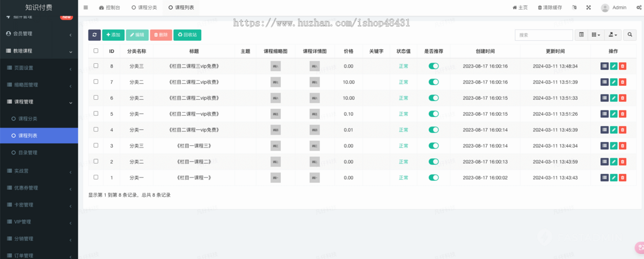The height and width of the screenshot is (259, 644).
Task: Toggle the sidebar with the hamburger icon
Action: pos(86,8)
